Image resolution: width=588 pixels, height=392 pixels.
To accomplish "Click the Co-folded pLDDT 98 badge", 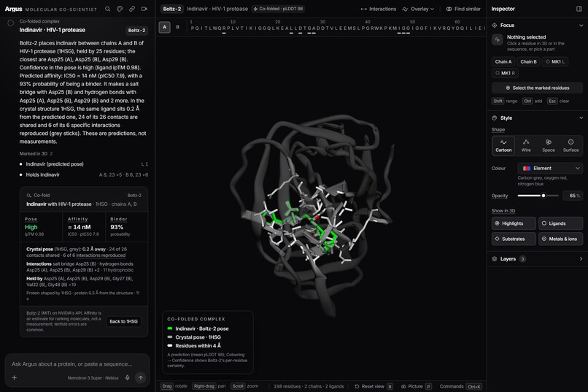I will 278,9.
